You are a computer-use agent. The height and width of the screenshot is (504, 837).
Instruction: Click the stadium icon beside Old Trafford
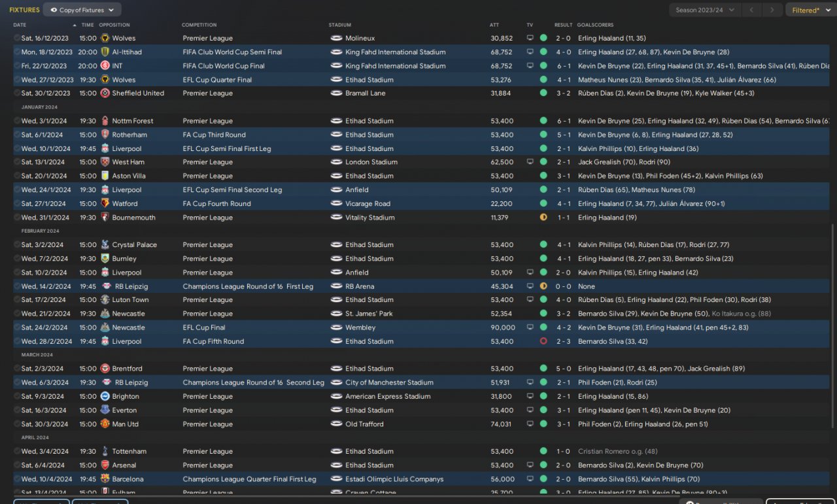pyautogui.click(x=337, y=424)
